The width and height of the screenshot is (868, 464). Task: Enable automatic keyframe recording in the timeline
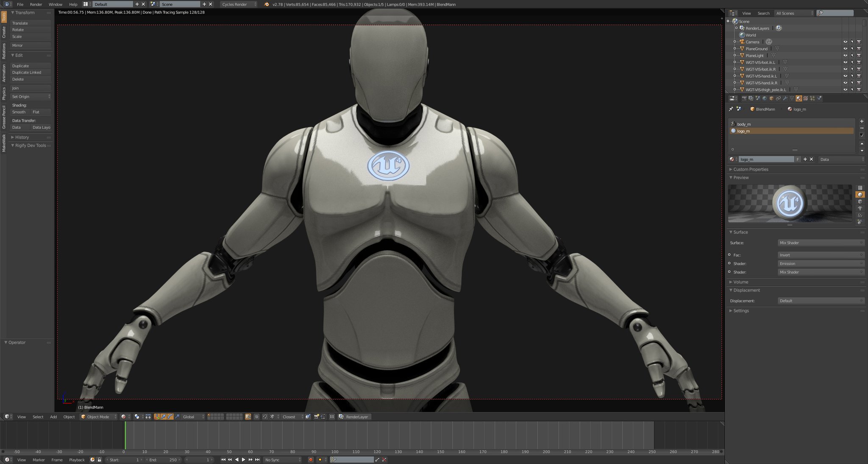pos(311,460)
